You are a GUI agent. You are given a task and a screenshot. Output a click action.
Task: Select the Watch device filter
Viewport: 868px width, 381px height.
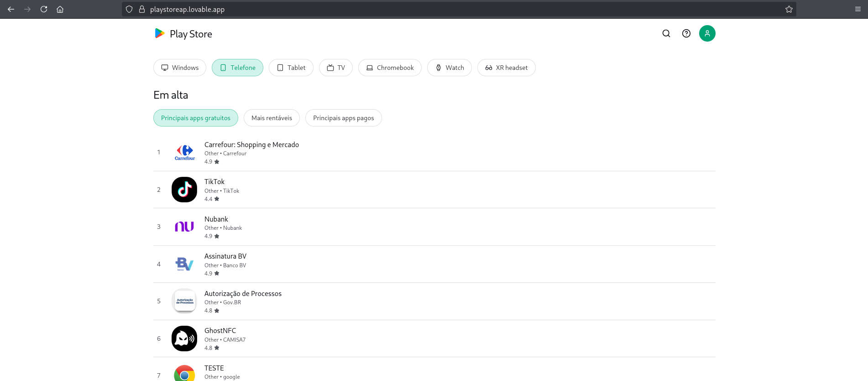pos(450,68)
